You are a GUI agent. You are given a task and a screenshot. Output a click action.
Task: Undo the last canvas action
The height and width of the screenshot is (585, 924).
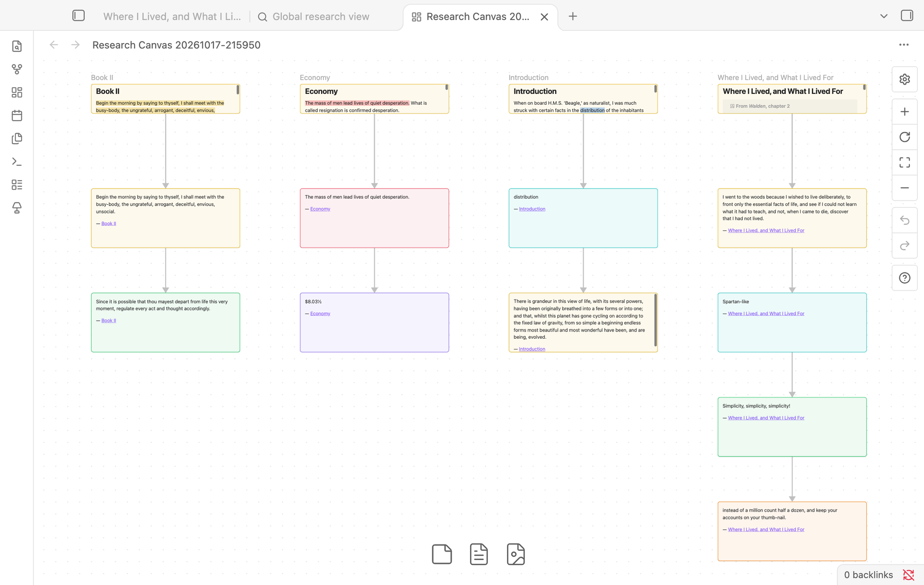click(904, 221)
